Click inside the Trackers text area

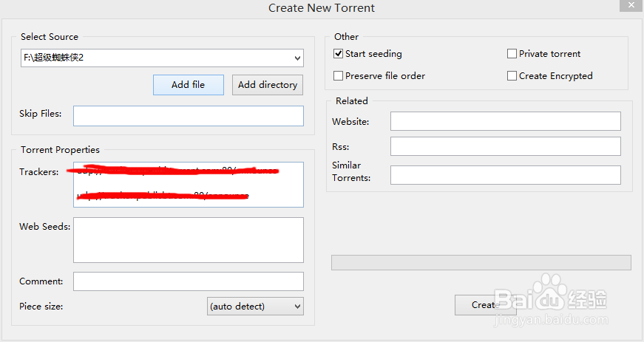click(x=188, y=185)
